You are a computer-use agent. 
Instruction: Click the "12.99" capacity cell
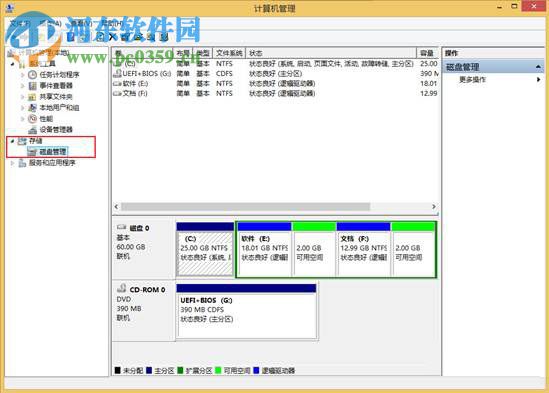[x=429, y=94]
